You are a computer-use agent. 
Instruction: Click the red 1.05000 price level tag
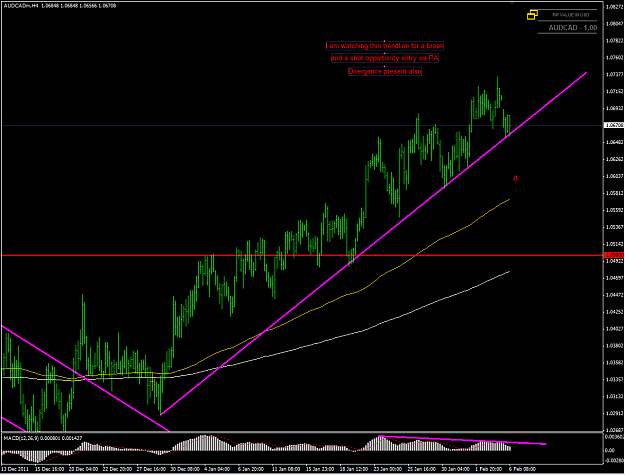point(614,255)
